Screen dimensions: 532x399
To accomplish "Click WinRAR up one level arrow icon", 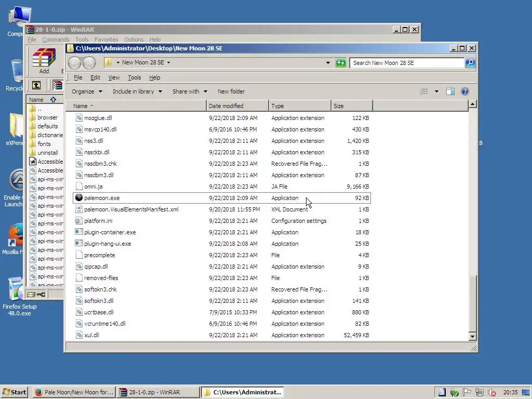I will point(36,85).
